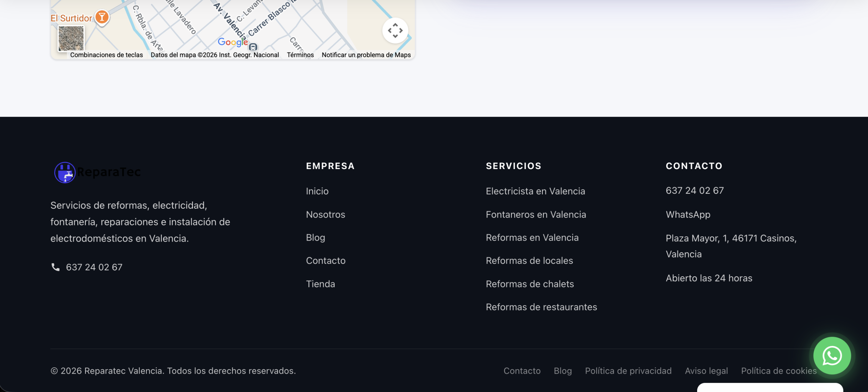Open the Política de cookies link
Viewport: 868px width, 392px height.
pyautogui.click(x=779, y=371)
